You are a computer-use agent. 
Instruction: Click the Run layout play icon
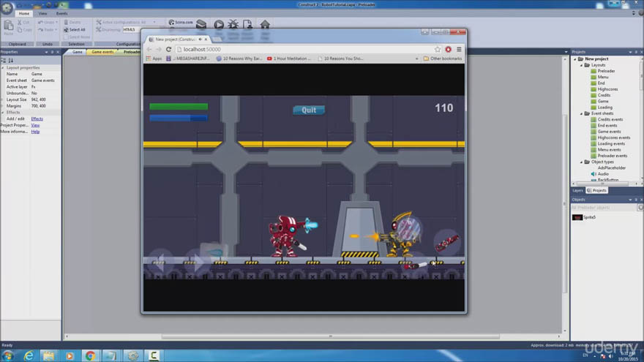pyautogui.click(x=219, y=25)
